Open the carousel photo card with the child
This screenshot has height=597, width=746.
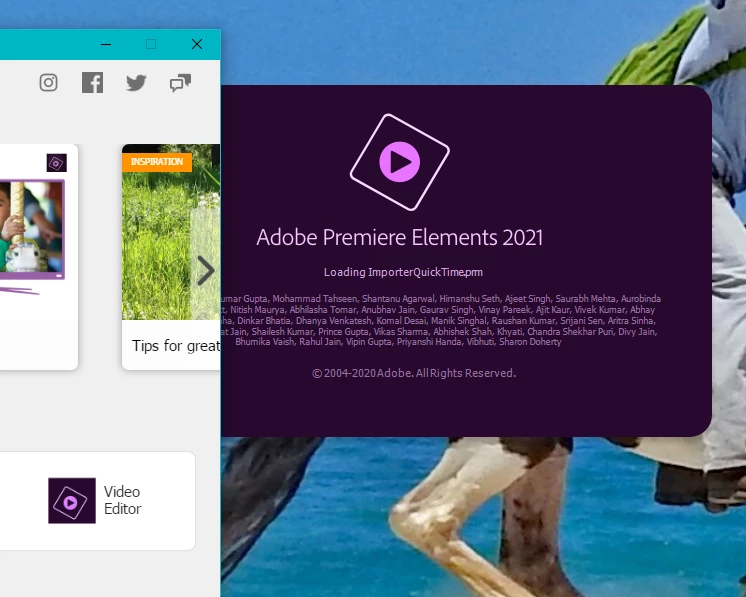38,257
